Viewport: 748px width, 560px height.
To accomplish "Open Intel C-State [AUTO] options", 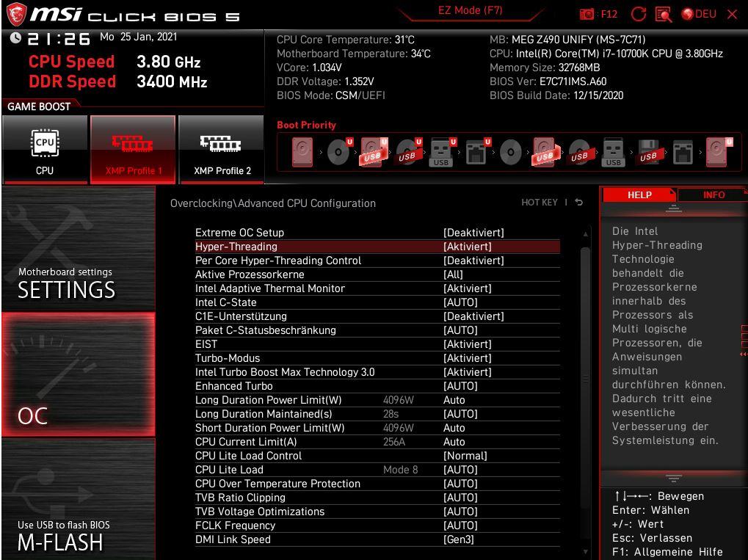I will (377, 302).
